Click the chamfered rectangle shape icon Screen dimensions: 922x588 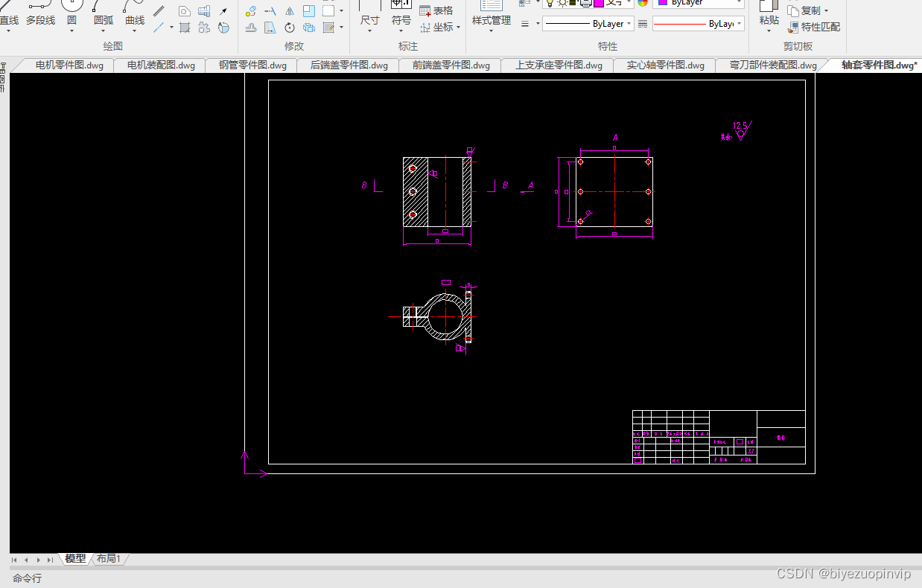(185, 12)
